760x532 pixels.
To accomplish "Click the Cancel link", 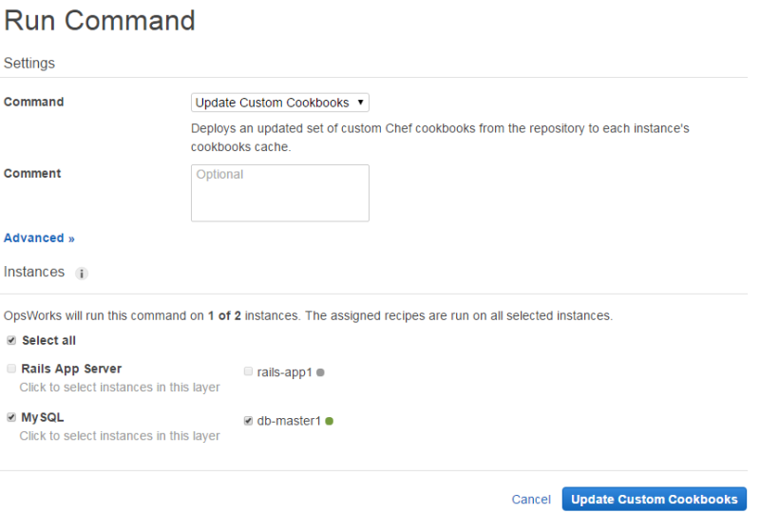I will (x=531, y=500).
